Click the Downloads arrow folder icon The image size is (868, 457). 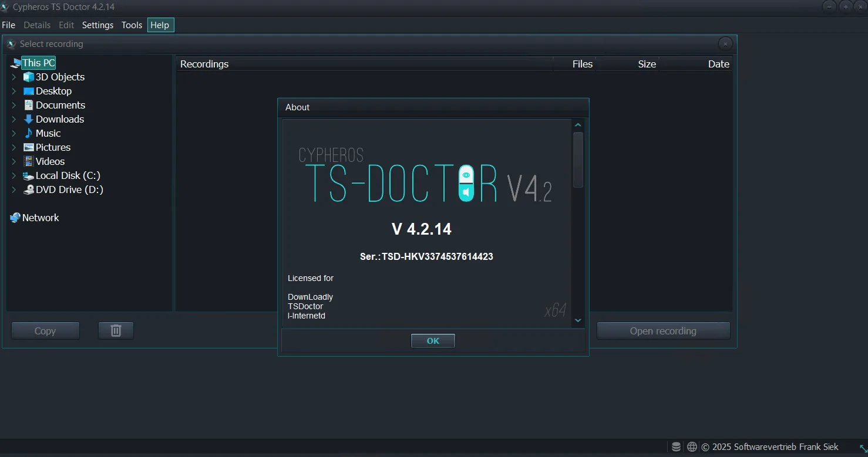(x=28, y=119)
